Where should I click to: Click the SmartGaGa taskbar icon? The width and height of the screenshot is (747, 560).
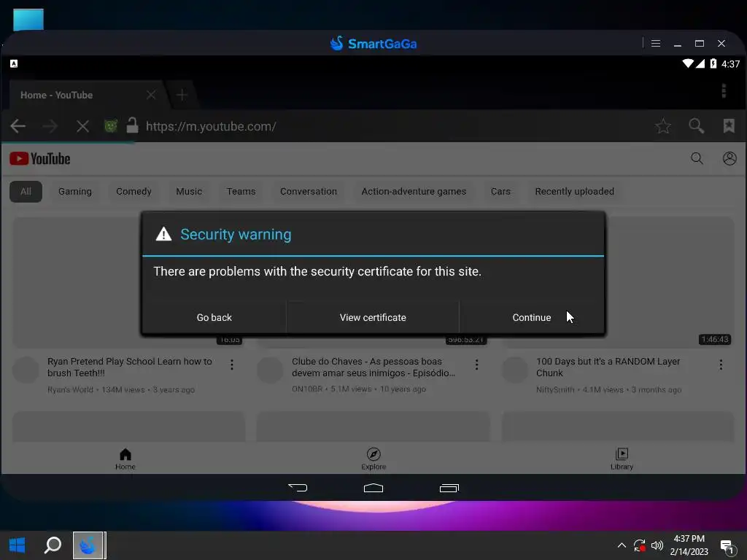pyautogui.click(x=88, y=545)
